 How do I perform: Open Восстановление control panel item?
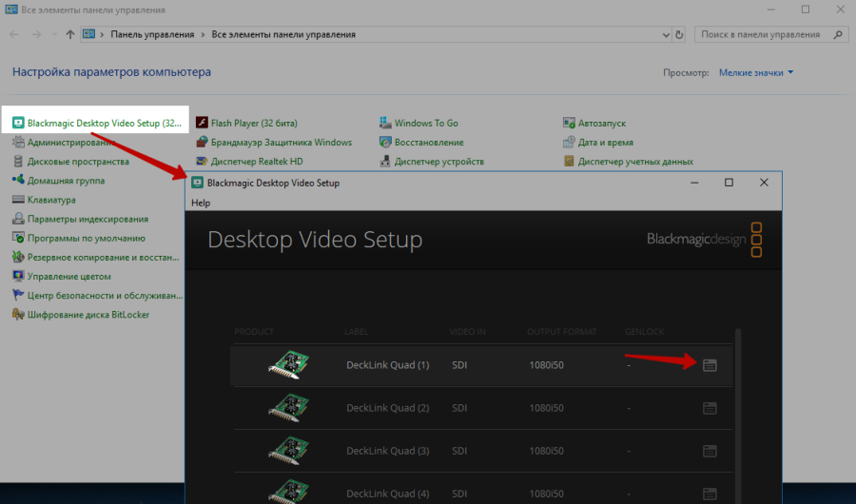(x=421, y=142)
